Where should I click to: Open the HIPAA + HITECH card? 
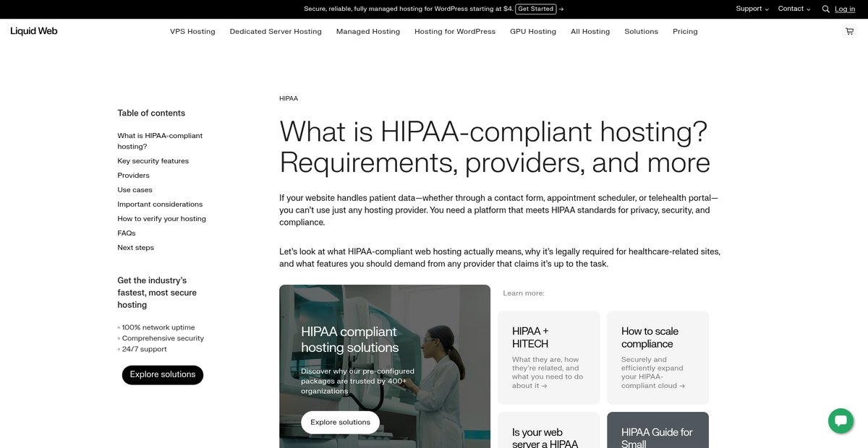[x=548, y=358]
